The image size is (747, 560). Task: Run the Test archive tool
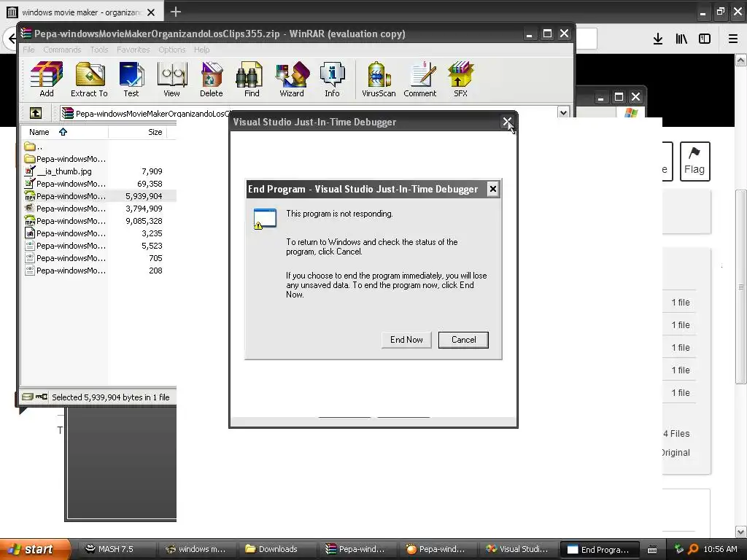pos(131,79)
